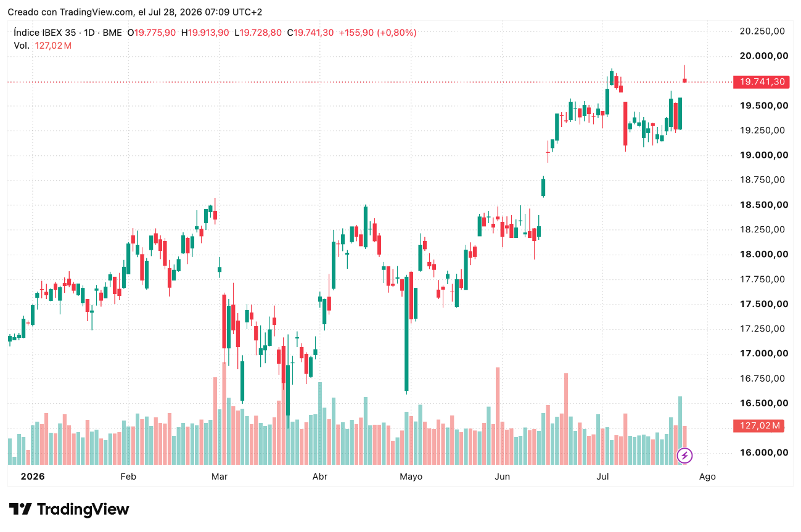Click the Ago month label
Viewport: 801px width, 532px height.
tap(707, 477)
